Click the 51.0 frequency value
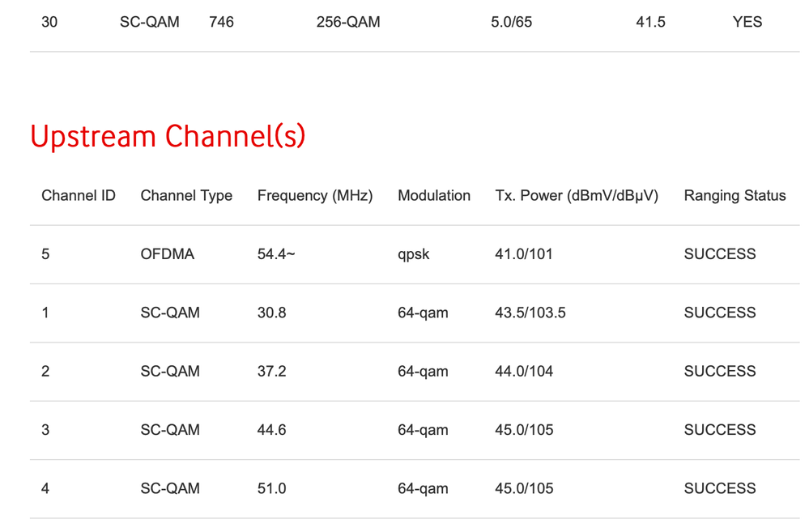The image size is (809, 532). click(271, 488)
